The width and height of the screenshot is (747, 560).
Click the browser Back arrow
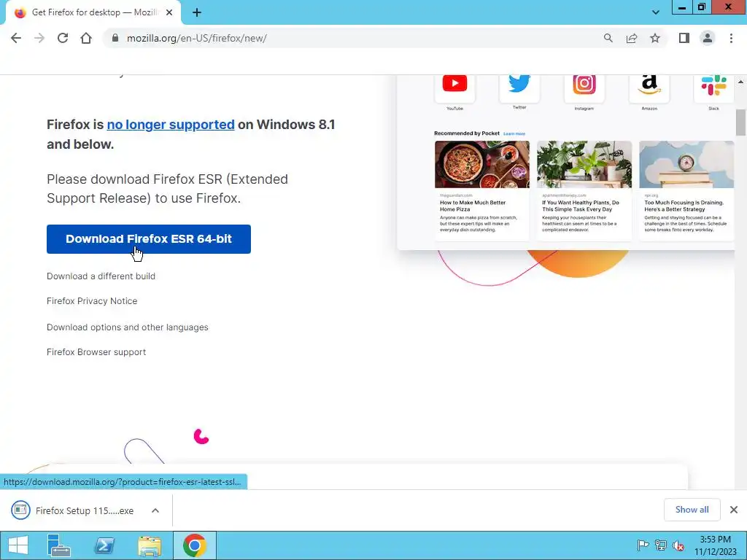[16, 38]
